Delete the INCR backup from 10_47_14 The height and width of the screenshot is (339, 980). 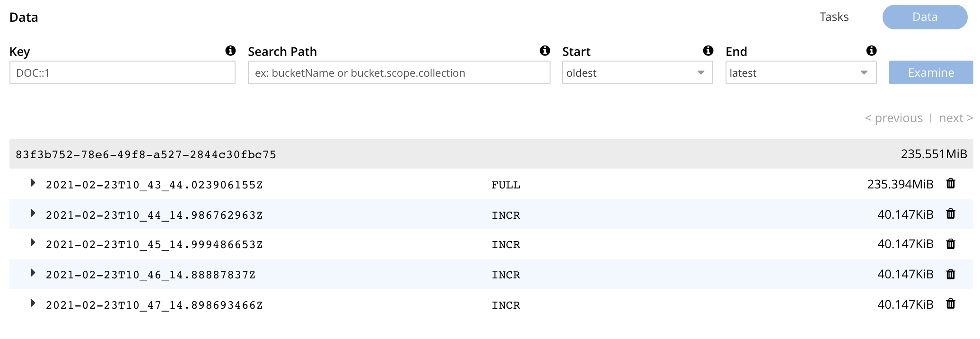951,304
